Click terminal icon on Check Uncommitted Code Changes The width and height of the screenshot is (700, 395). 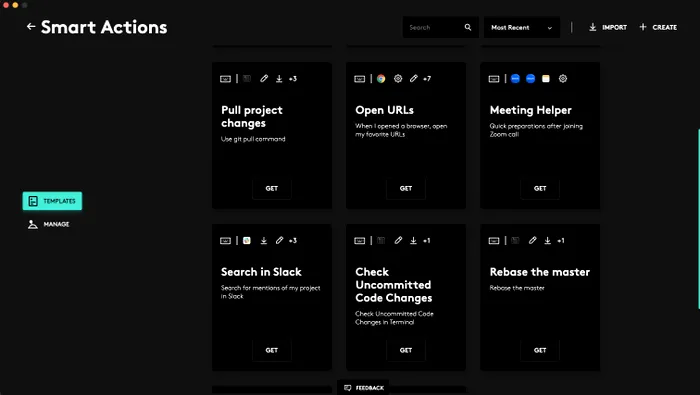tap(381, 241)
